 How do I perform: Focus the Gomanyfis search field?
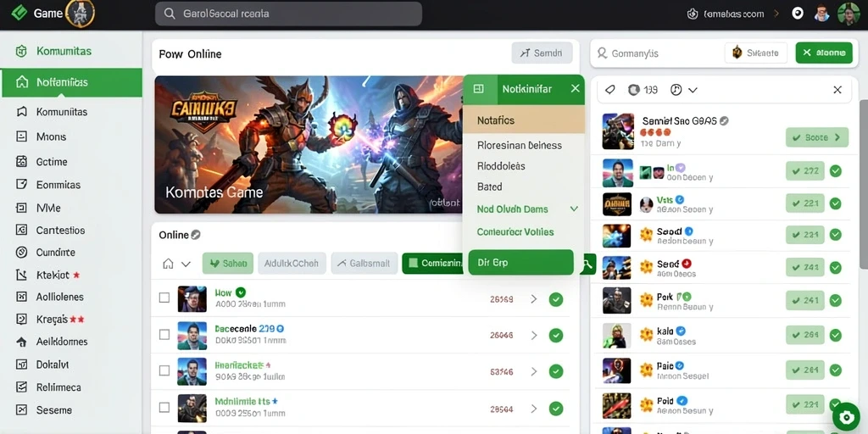(x=656, y=53)
